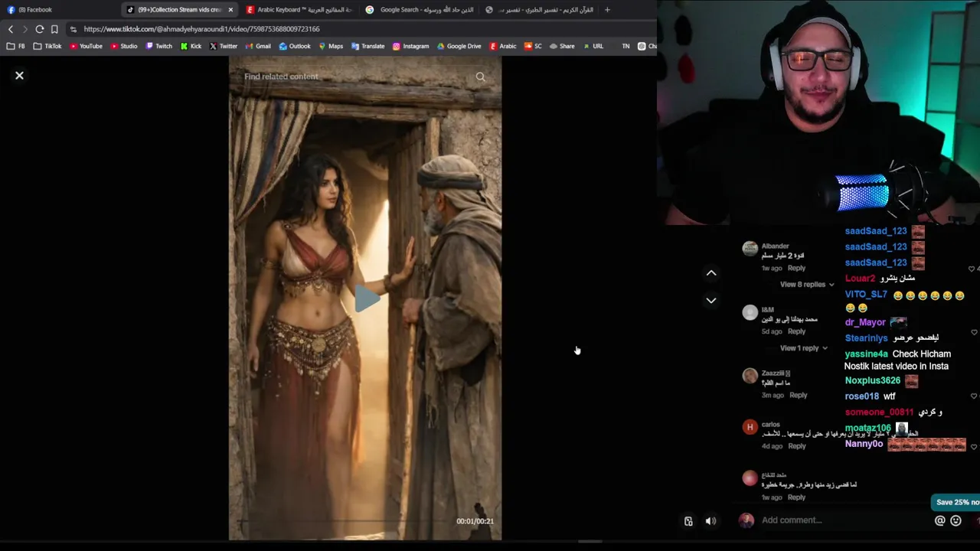Open the Instagram bookmark
This screenshot has height=551, width=980.
pos(410,46)
